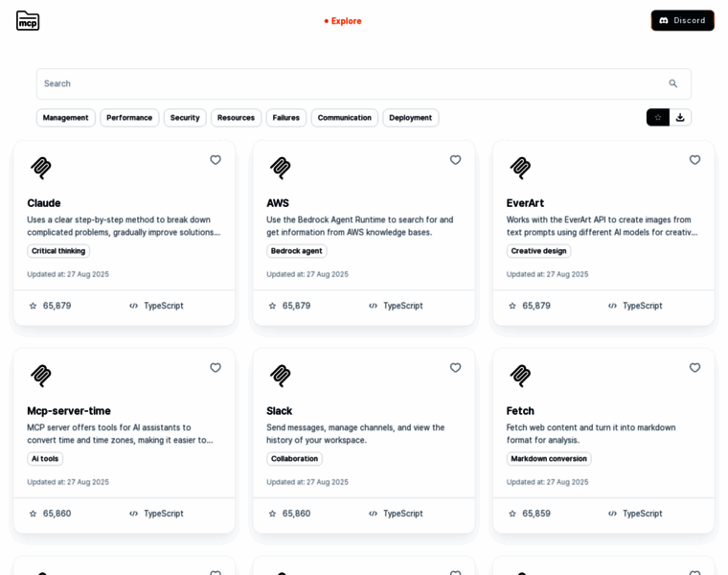Click heart icon on Fetch card
The height and width of the screenshot is (575, 728).
coord(694,368)
